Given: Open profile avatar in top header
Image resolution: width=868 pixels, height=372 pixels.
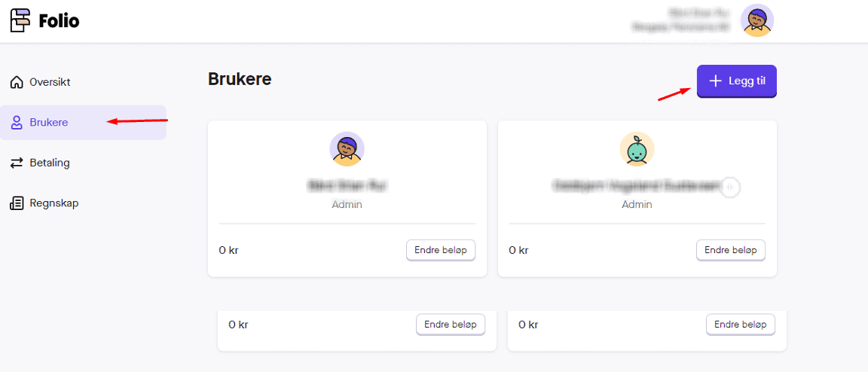Looking at the screenshot, I should pyautogui.click(x=756, y=20).
